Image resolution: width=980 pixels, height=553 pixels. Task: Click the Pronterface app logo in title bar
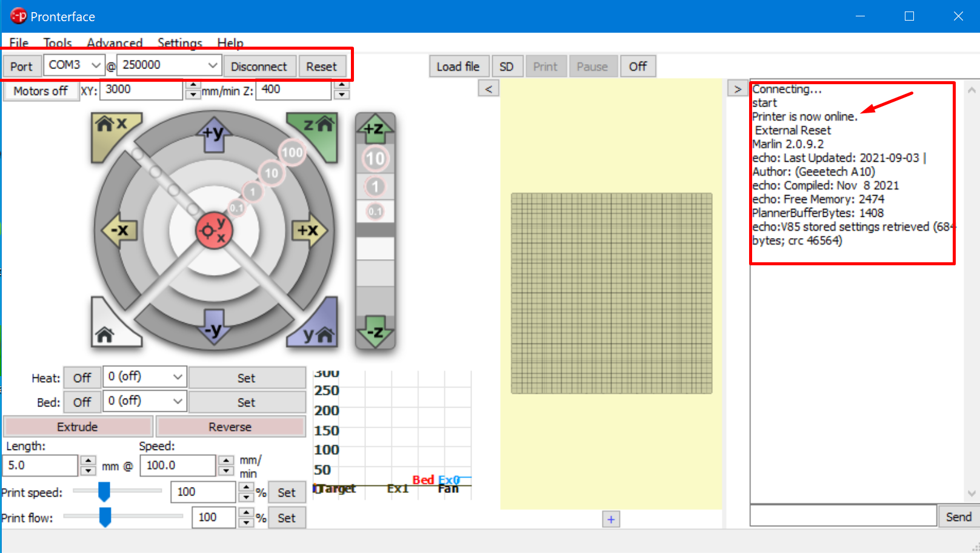pyautogui.click(x=19, y=16)
